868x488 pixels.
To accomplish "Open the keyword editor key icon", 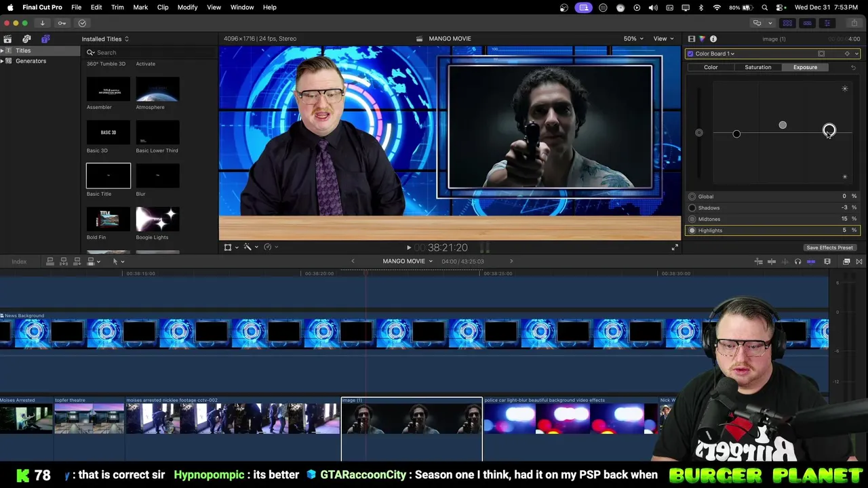I will pos(62,23).
